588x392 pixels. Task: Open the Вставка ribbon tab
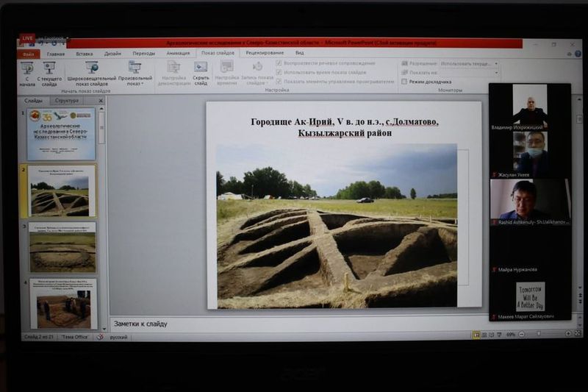(85, 54)
